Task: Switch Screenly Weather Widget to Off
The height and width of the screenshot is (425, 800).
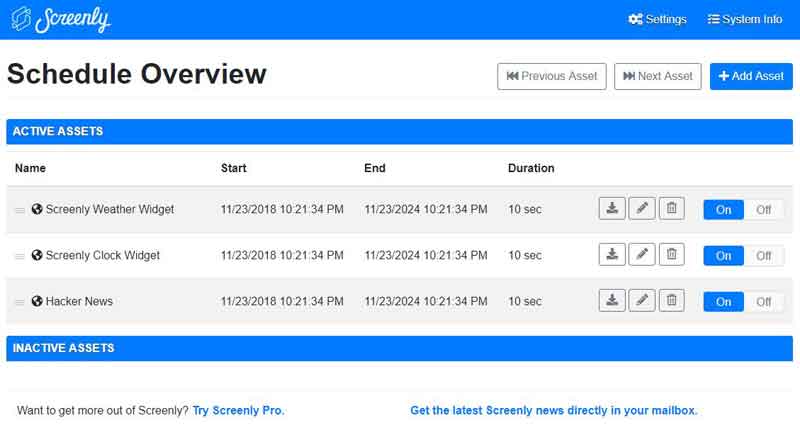Action: tap(763, 210)
